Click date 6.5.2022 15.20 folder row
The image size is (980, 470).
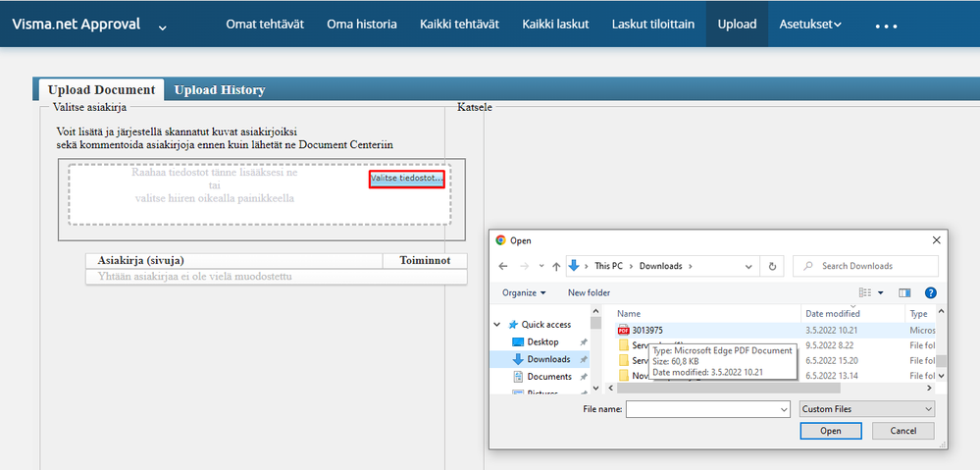[x=831, y=361]
